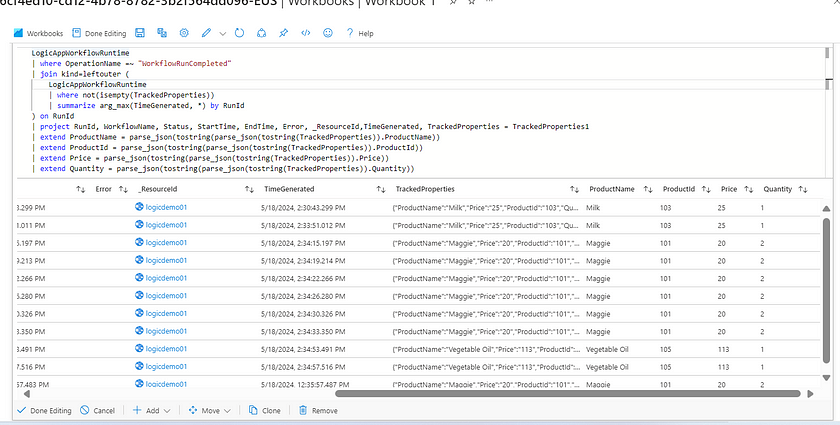Viewport: 840px width, 425px height.
Task: Click ProductId 103 in the 2:30:43.299 row
Action: (665, 208)
